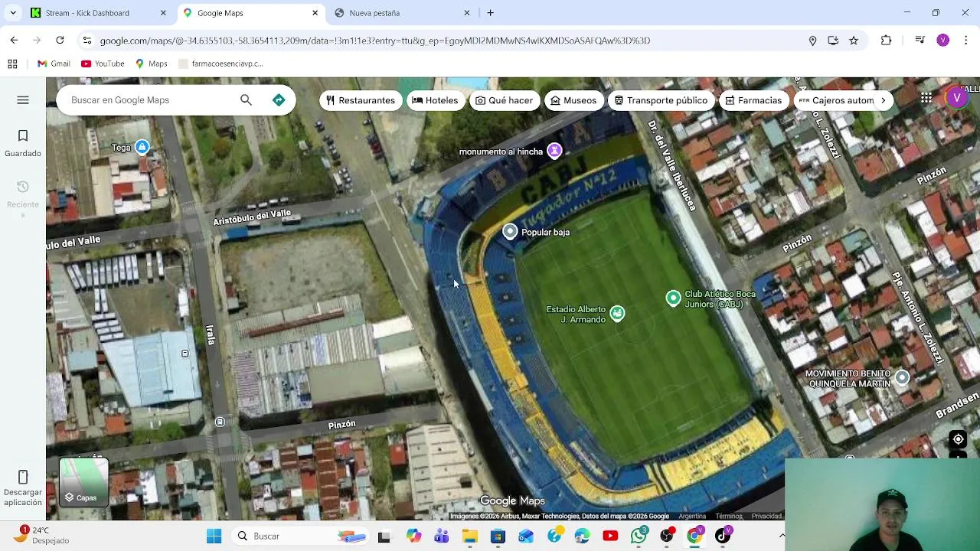Expand more category chips with arrow

[x=883, y=100]
